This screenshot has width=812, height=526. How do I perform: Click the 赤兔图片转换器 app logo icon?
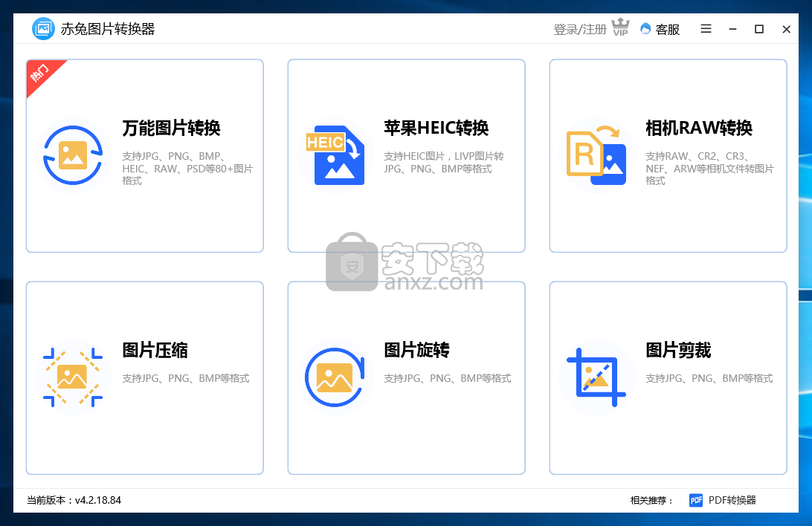click(x=43, y=29)
